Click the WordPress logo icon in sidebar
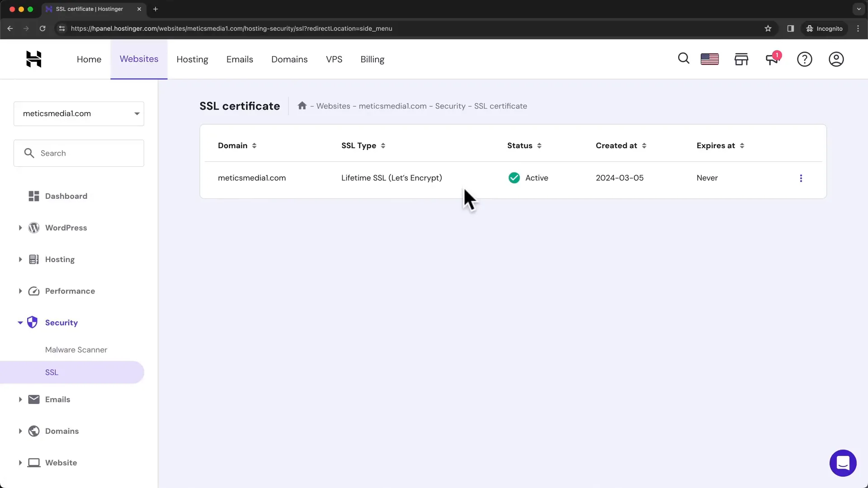The height and width of the screenshot is (488, 868). pyautogui.click(x=34, y=228)
